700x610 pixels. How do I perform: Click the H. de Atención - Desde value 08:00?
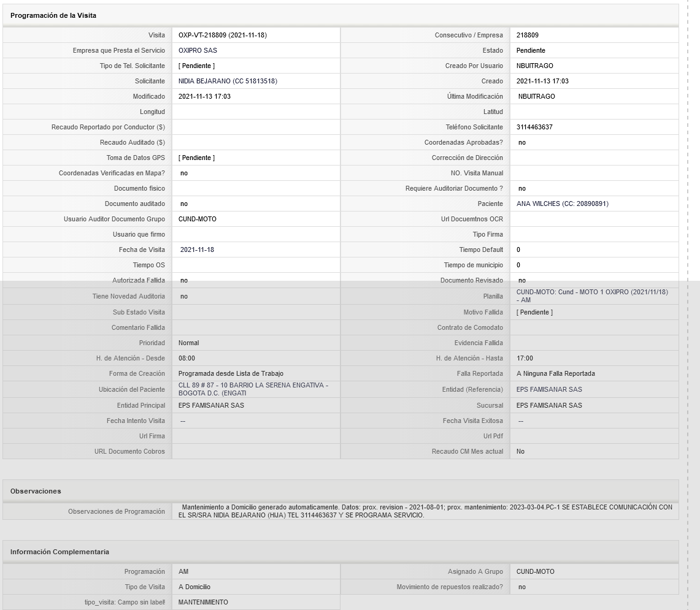point(187,358)
